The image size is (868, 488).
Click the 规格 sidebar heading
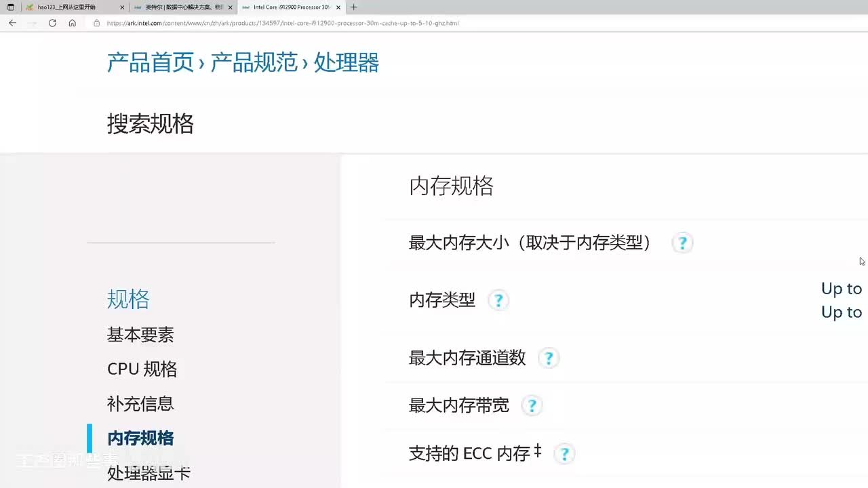(x=128, y=299)
